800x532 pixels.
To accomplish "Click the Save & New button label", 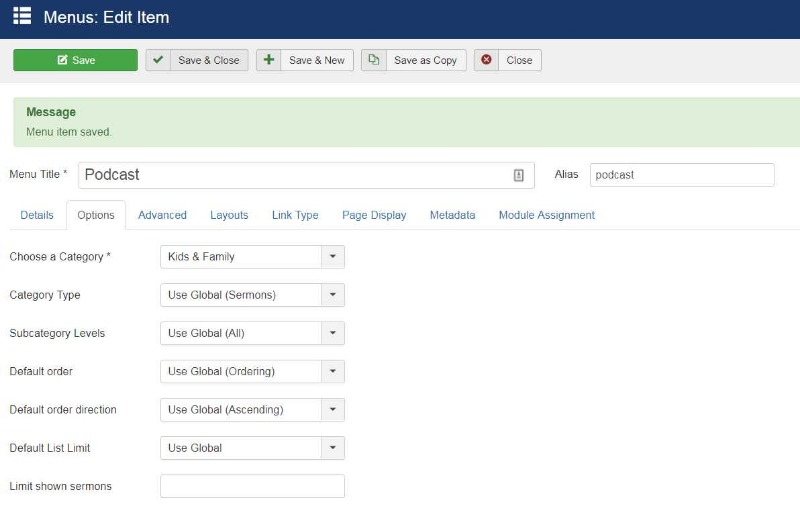I will [317, 60].
